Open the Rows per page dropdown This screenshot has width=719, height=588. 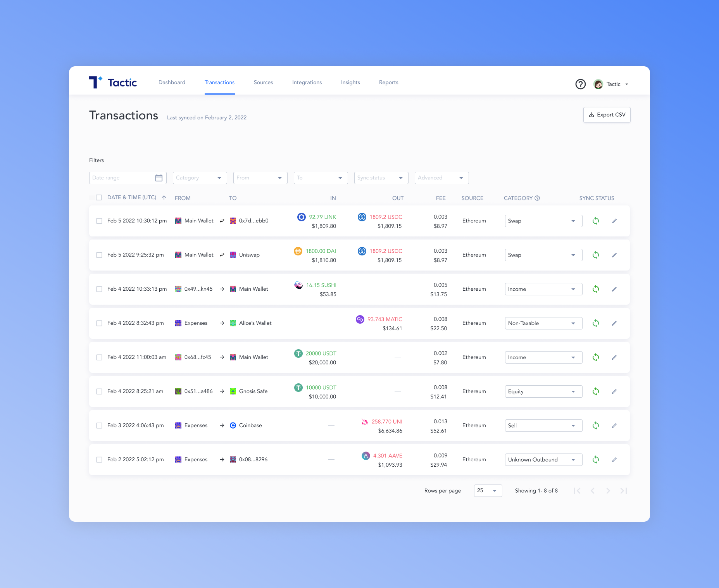tap(488, 491)
